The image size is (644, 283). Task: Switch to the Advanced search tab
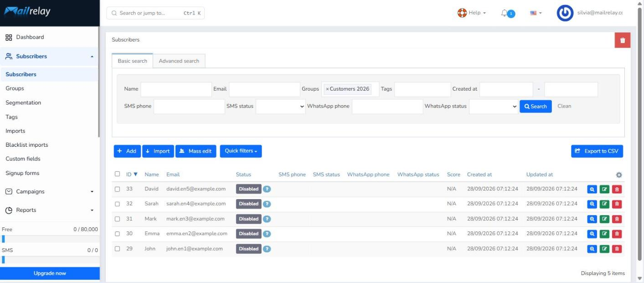[x=179, y=61]
